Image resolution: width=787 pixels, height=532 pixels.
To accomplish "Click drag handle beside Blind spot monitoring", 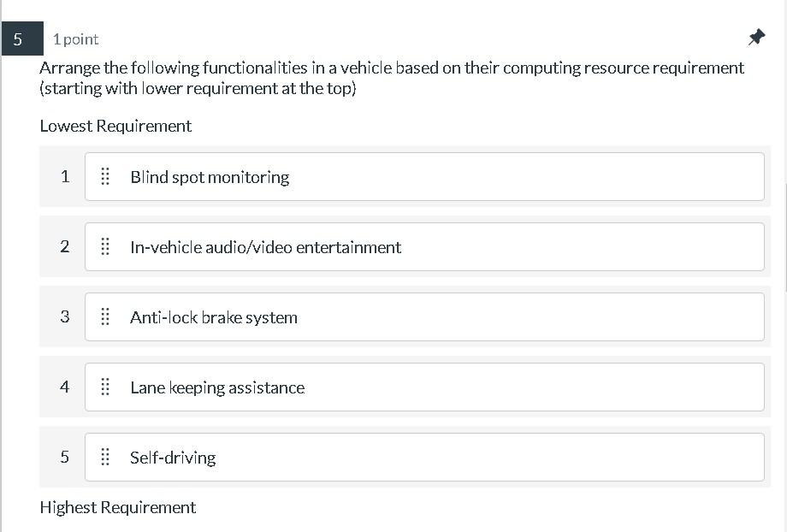I will (x=106, y=177).
